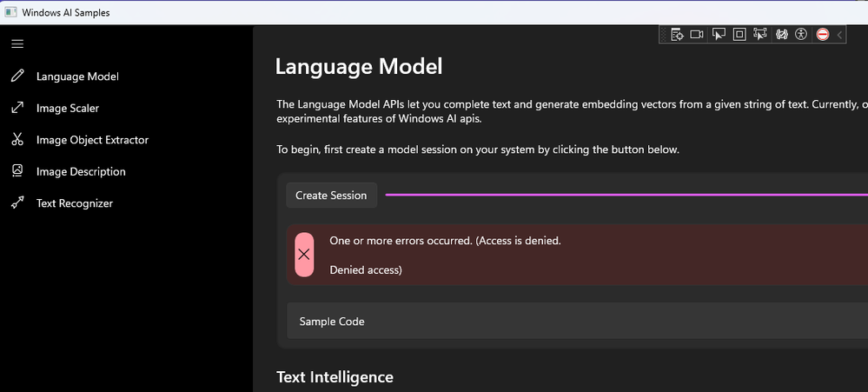Screen dimensions: 868x392
Task: Click the Live Visual Tree debug icon
Action: click(x=677, y=34)
